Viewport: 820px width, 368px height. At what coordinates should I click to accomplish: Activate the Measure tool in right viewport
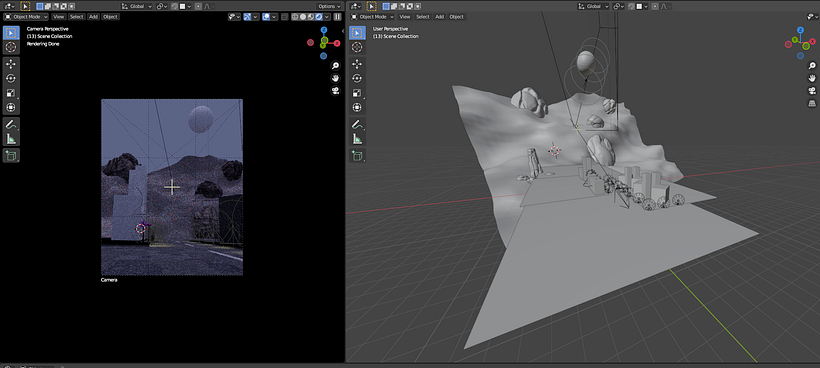[x=357, y=139]
